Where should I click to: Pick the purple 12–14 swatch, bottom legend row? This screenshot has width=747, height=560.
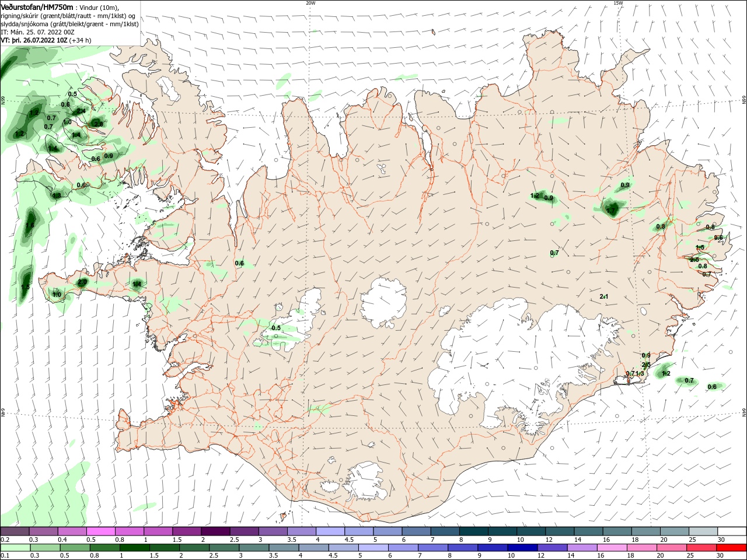click(x=552, y=548)
